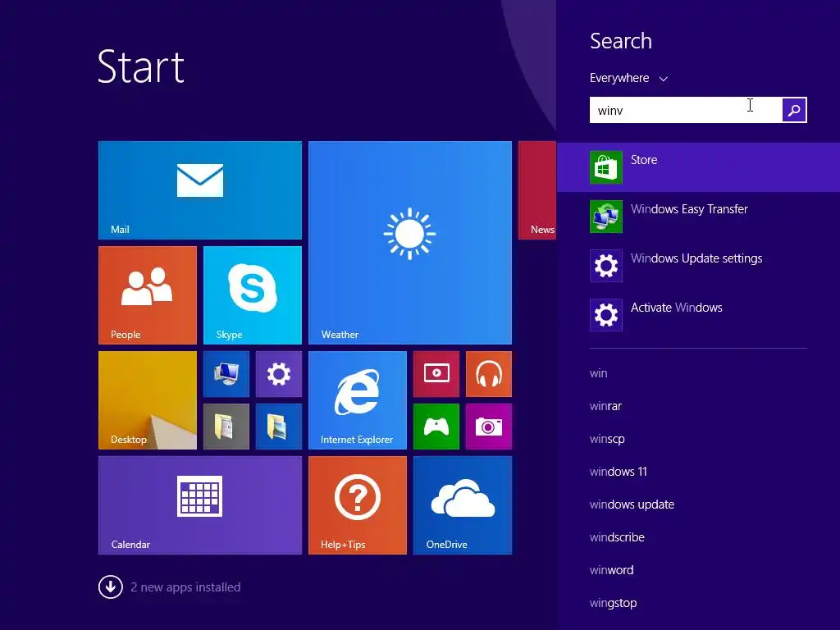The height and width of the screenshot is (630, 840).
Task: Open the People tile
Action: pyautogui.click(x=148, y=295)
